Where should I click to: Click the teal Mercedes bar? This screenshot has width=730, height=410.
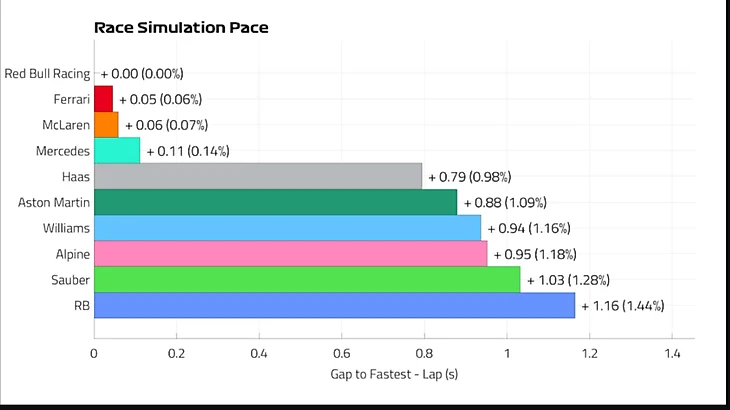(117, 151)
